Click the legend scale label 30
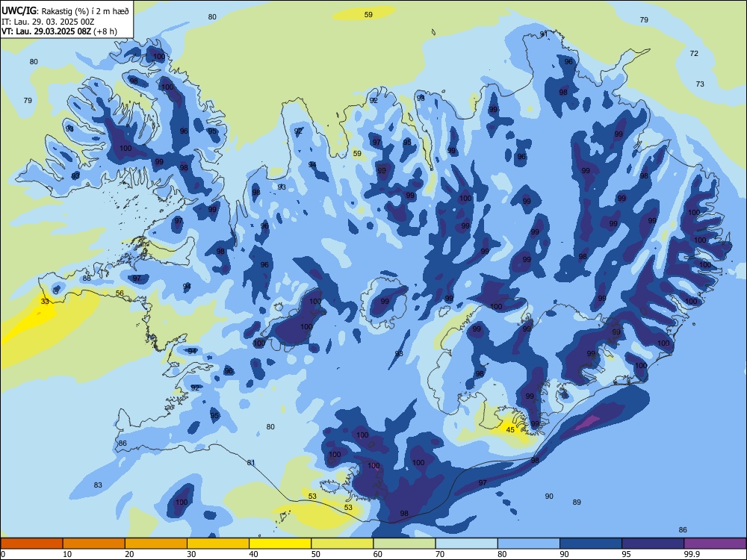The image size is (747, 560). pyautogui.click(x=191, y=554)
